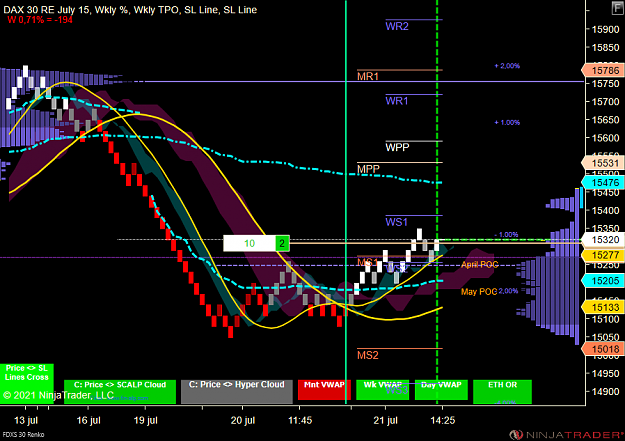Click the MR1 pivot label
The image size is (625, 441).
pyautogui.click(x=368, y=76)
